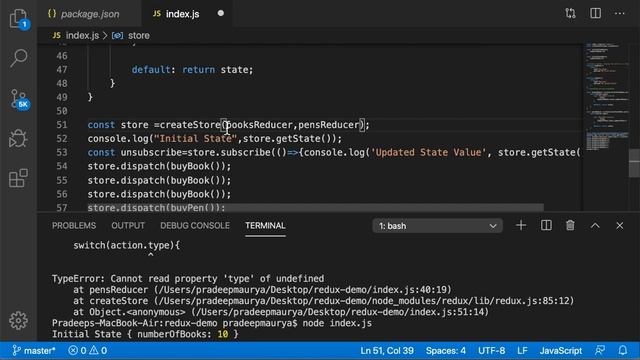Click 'Updated State Value' string on line 53
Screen dimensions: 640x360
point(429,152)
